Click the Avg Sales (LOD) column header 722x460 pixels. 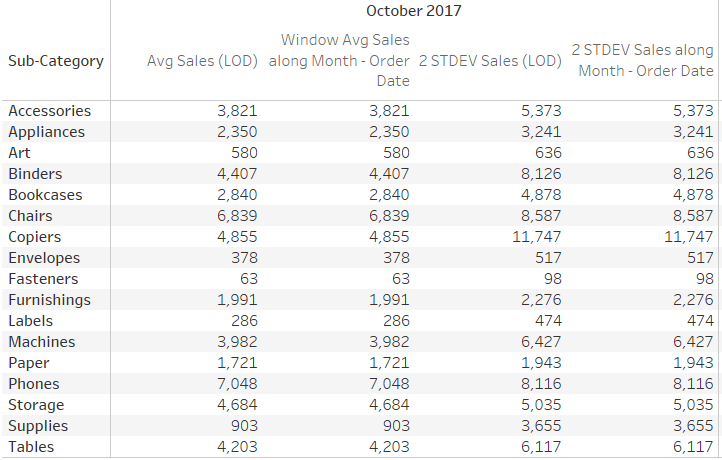click(204, 61)
